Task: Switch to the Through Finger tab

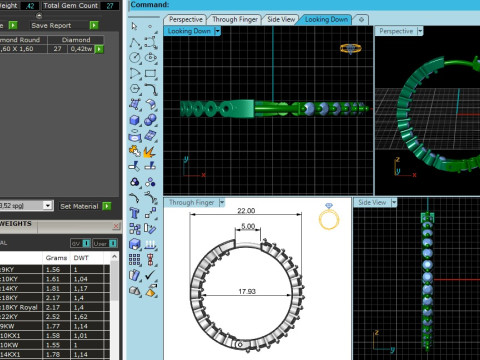Action: pyautogui.click(x=235, y=20)
